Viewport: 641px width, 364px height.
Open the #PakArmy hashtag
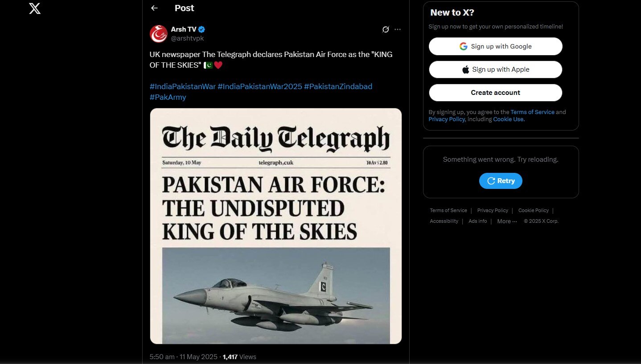[x=168, y=97]
